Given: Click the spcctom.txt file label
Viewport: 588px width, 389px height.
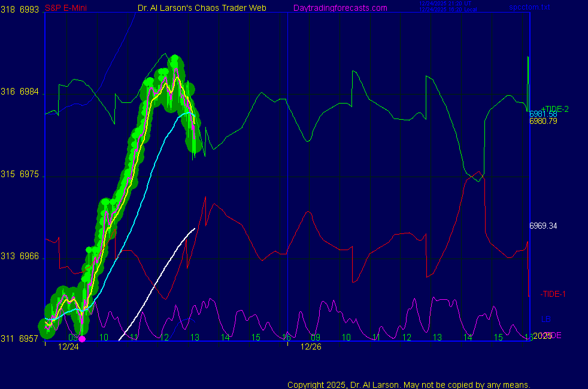Looking at the screenshot, I should pyautogui.click(x=529, y=8).
